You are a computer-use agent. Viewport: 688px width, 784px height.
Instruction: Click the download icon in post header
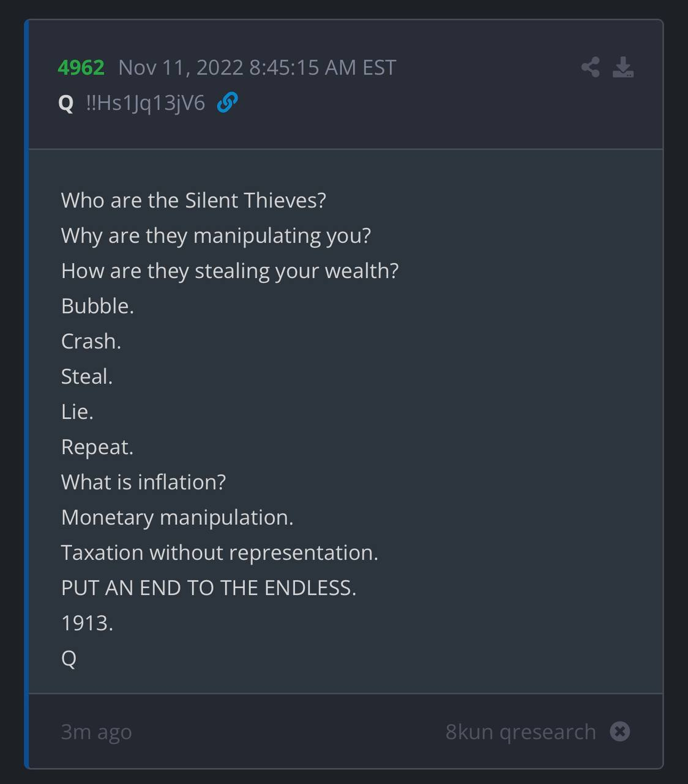coord(623,67)
